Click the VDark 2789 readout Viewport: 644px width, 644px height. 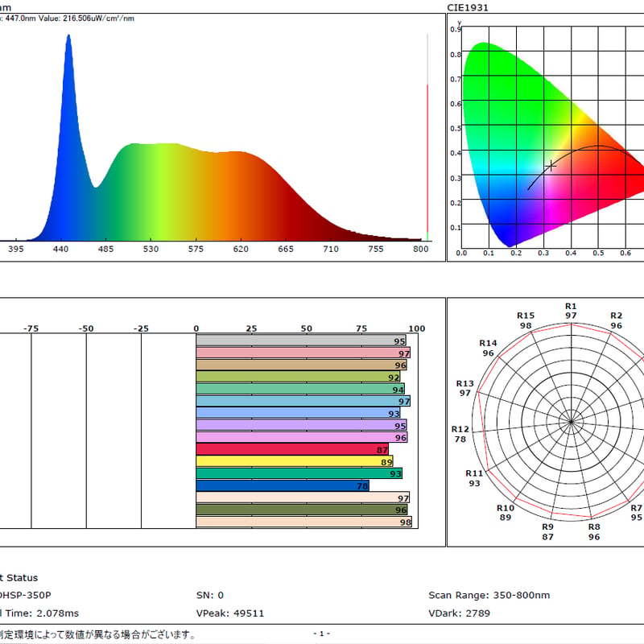pos(459,613)
